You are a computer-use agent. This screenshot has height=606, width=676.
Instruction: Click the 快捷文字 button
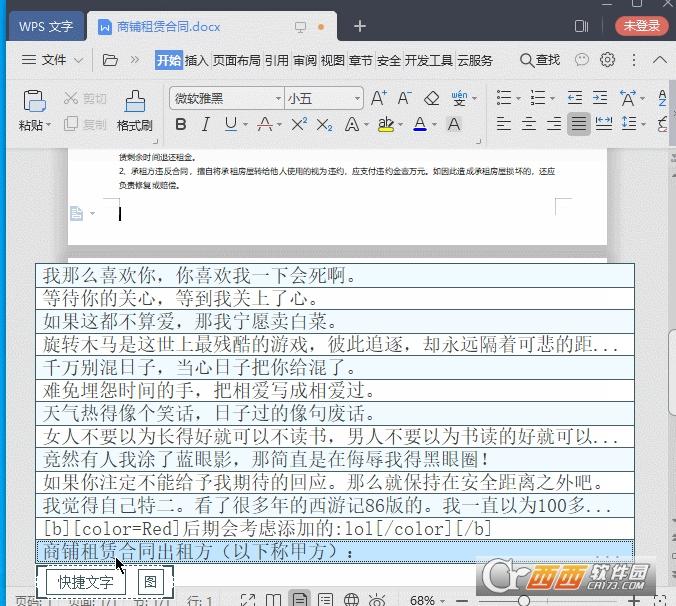coord(86,582)
